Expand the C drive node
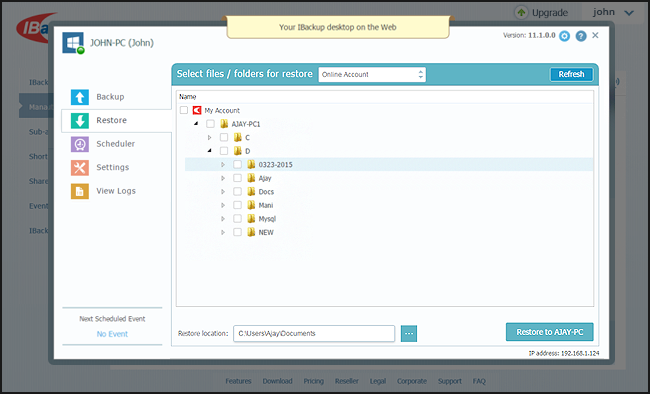Viewport: 650px width, 394px height. point(210,137)
